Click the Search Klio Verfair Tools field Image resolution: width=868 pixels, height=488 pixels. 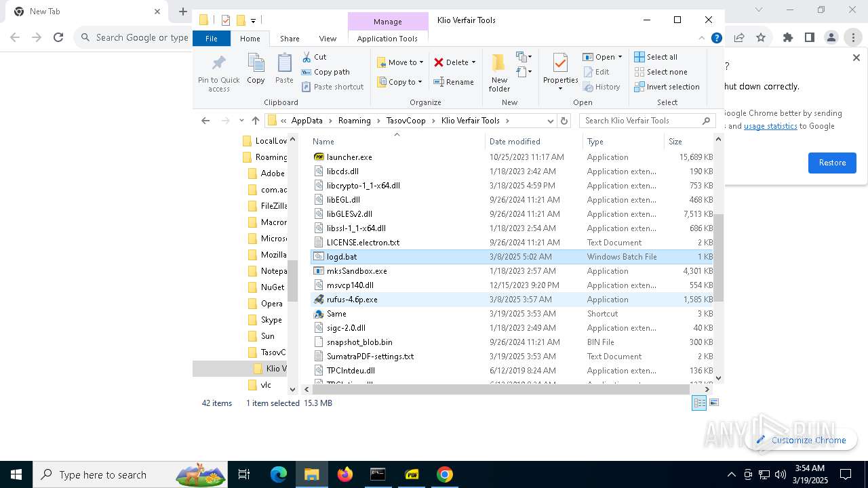[647, 121]
